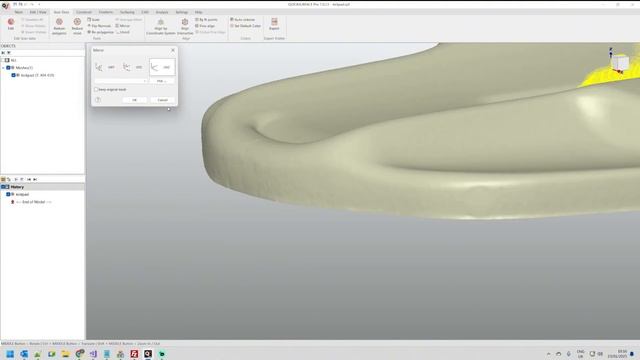Open the Analysis ribbon tab
The image size is (640, 360).
(x=162, y=12)
